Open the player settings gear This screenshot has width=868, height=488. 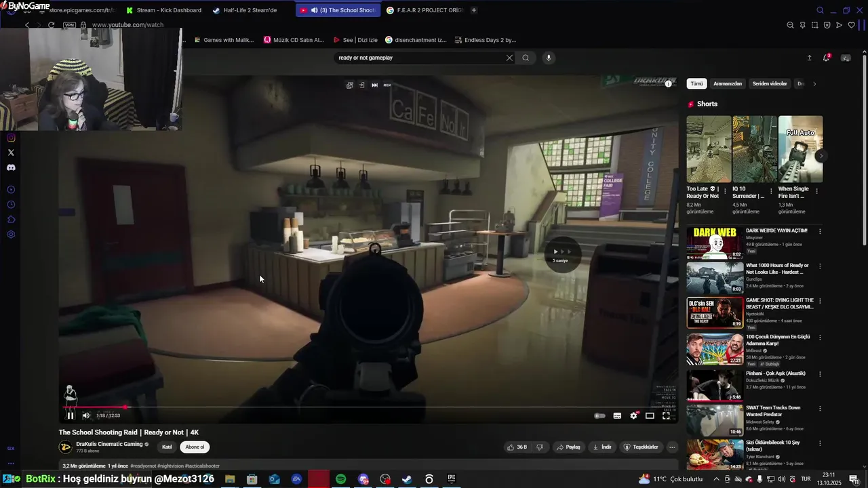click(x=633, y=415)
